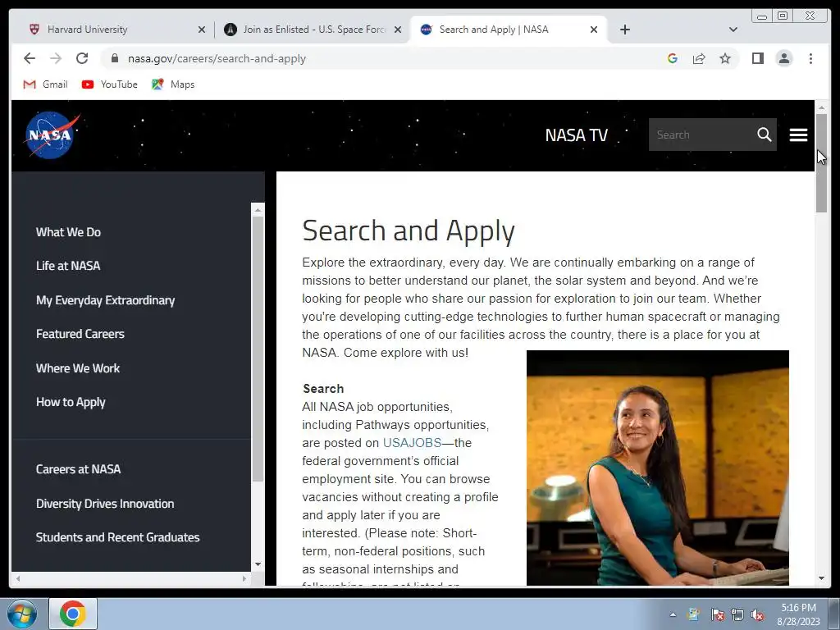
Task: Click the Google icon in address bar
Action: 673,58
